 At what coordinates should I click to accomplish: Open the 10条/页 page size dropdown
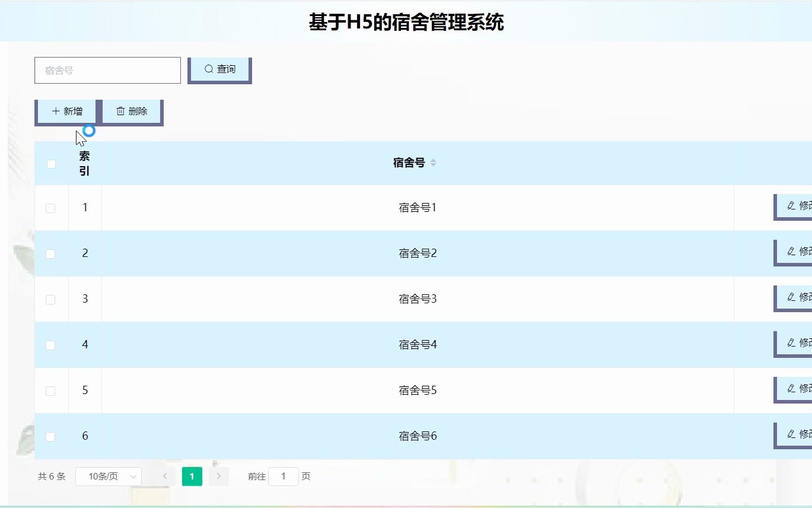click(108, 476)
